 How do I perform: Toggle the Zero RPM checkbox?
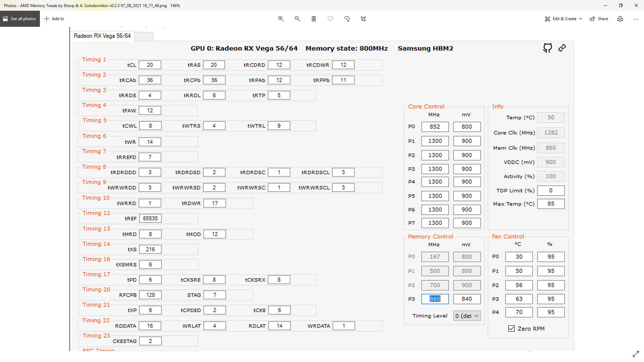click(x=512, y=328)
